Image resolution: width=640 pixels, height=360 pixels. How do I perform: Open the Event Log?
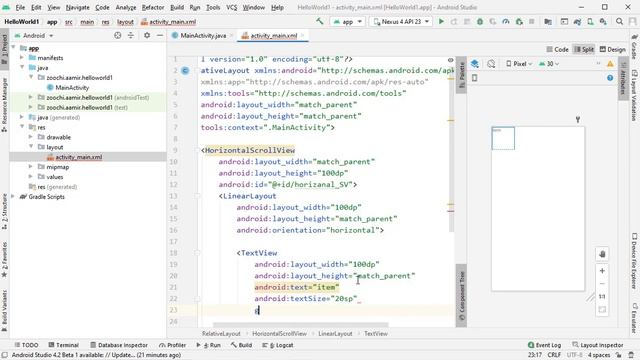point(544,345)
